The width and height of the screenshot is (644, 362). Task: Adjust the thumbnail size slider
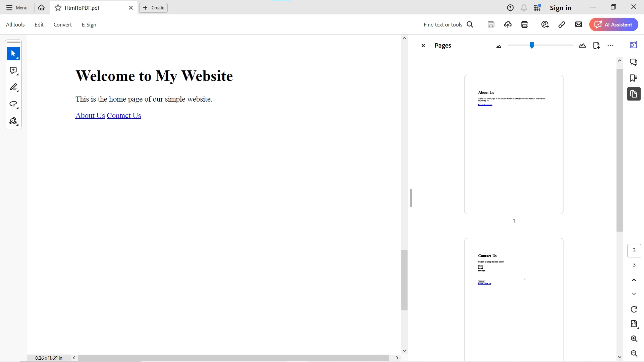532,46
